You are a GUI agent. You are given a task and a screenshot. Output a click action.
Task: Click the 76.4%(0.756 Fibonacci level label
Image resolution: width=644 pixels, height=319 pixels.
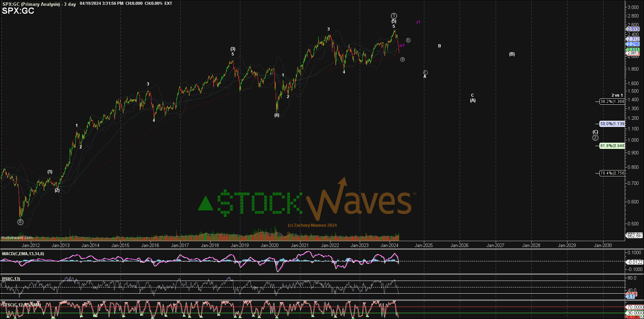pos(612,173)
